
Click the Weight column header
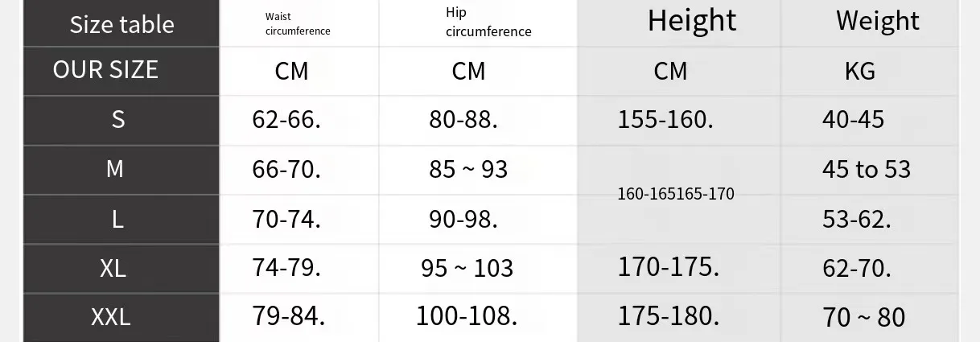(x=877, y=21)
